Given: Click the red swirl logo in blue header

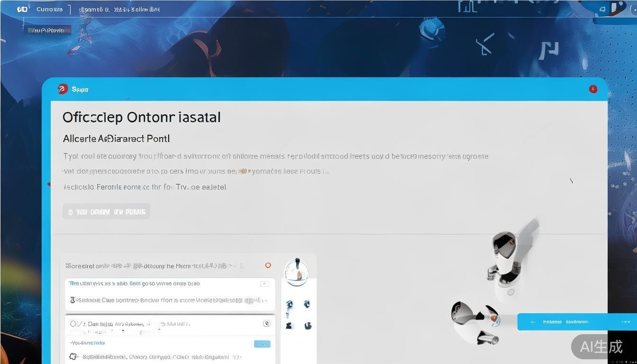Looking at the screenshot, I should tap(62, 89).
